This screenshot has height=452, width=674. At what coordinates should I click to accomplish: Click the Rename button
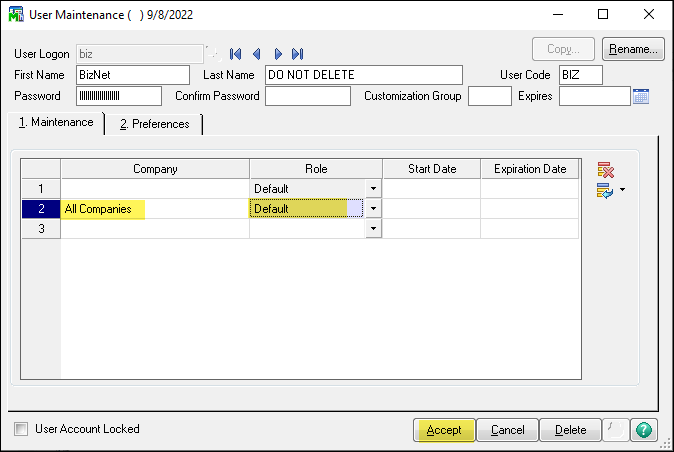click(x=633, y=49)
